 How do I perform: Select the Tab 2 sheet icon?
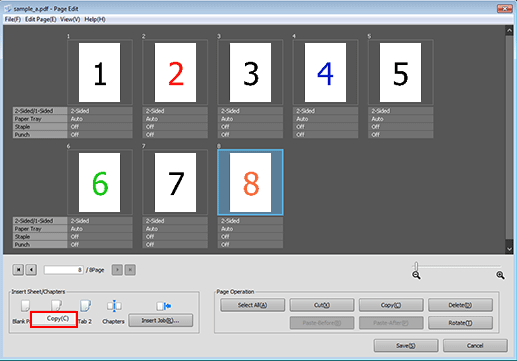pyautogui.click(x=85, y=305)
